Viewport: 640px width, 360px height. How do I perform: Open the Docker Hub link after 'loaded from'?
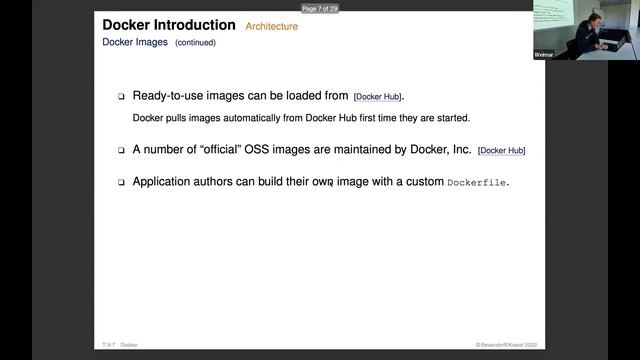click(x=378, y=97)
